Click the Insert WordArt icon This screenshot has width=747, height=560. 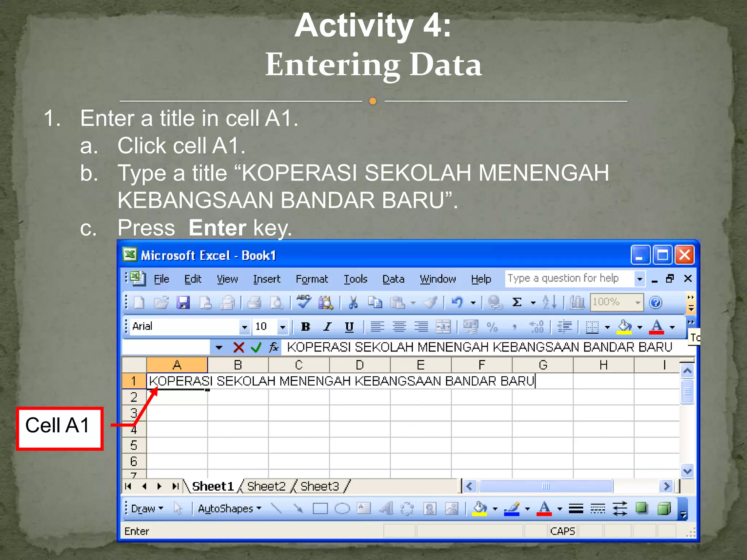[x=386, y=508]
